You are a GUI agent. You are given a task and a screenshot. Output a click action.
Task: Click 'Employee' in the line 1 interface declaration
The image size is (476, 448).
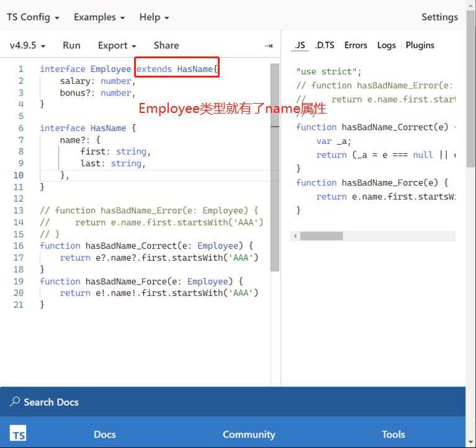tap(110, 69)
